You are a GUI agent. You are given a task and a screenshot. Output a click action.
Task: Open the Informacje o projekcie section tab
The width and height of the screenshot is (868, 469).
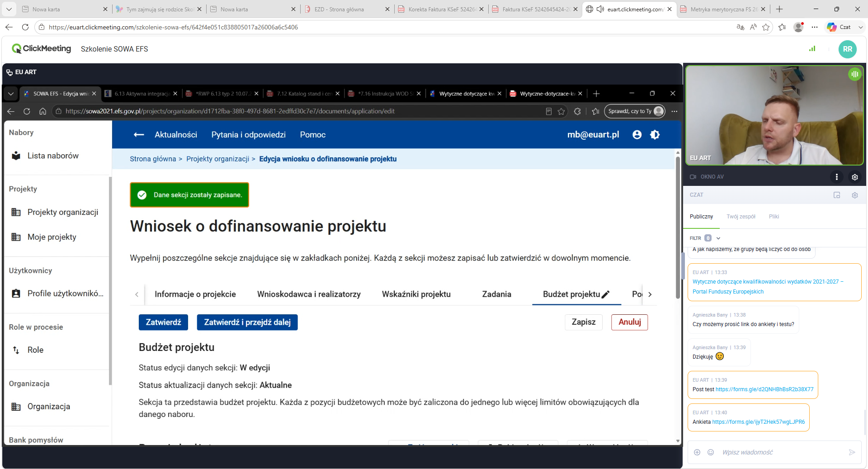point(195,294)
